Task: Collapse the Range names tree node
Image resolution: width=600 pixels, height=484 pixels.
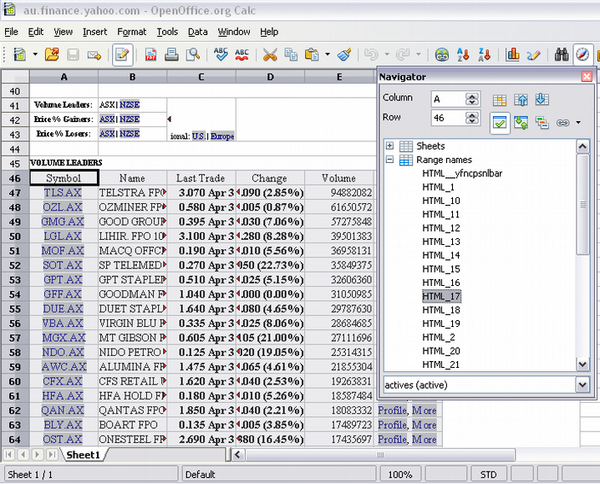Action: [x=390, y=160]
